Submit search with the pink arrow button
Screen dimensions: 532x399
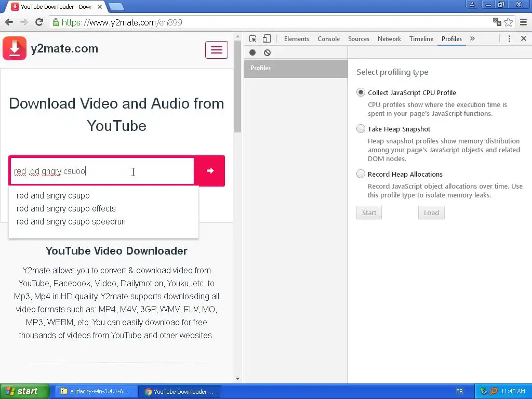pyautogui.click(x=210, y=170)
